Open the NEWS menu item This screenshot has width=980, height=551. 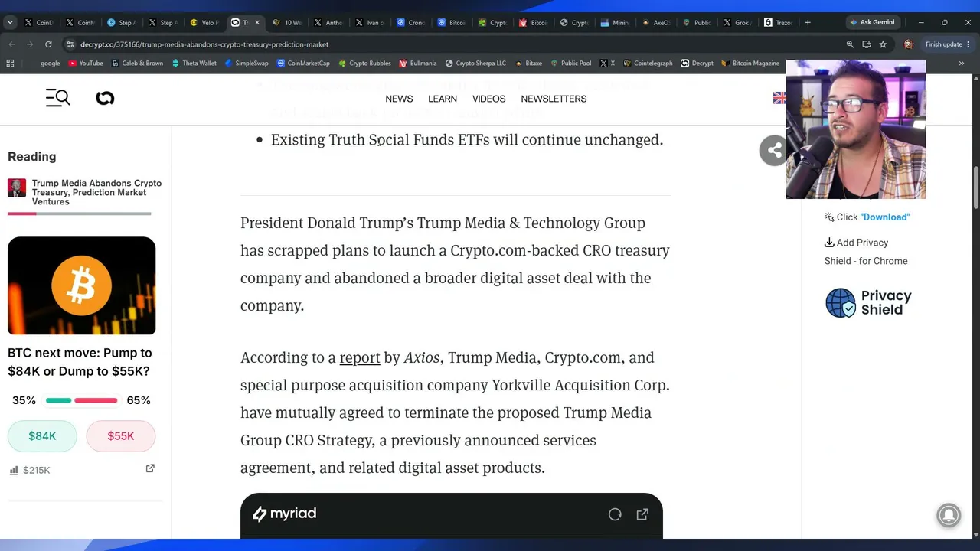point(399,99)
